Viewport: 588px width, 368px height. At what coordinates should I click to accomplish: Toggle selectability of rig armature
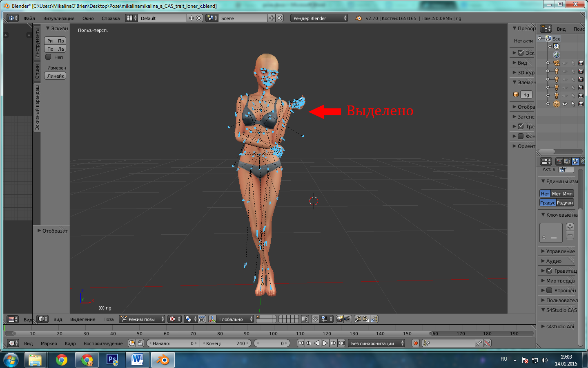573,104
